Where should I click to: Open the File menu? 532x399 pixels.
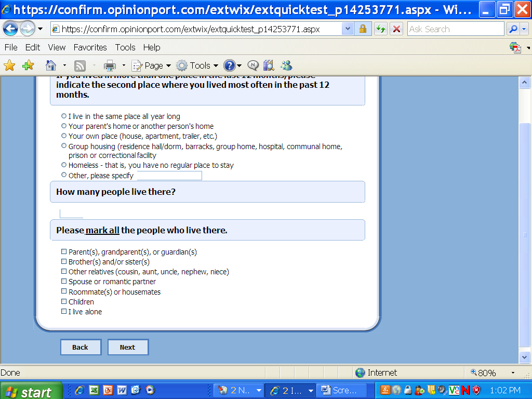[x=11, y=47]
